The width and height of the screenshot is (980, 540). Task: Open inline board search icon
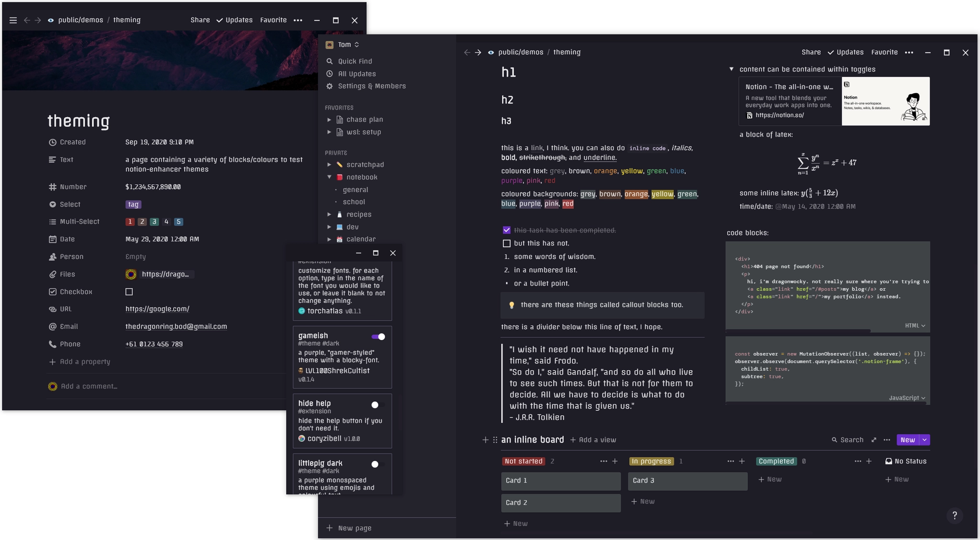[x=835, y=440]
